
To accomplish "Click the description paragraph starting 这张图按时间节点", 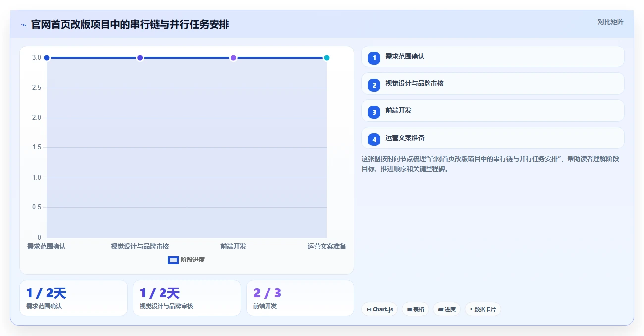I will coord(490,164).
